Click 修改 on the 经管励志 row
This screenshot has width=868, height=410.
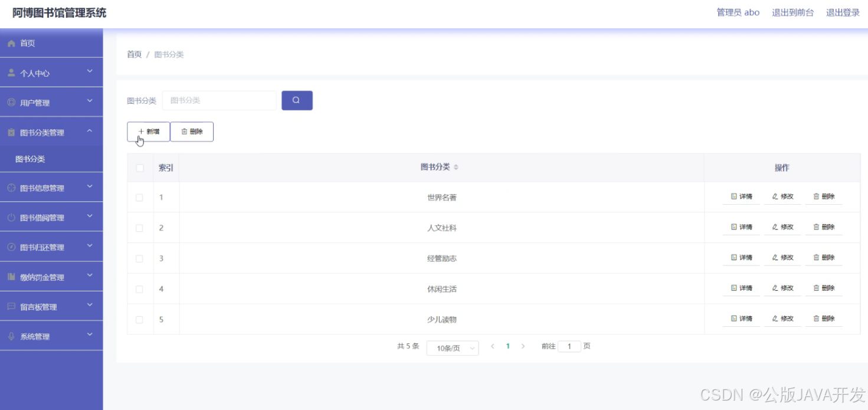click(782, 258)
